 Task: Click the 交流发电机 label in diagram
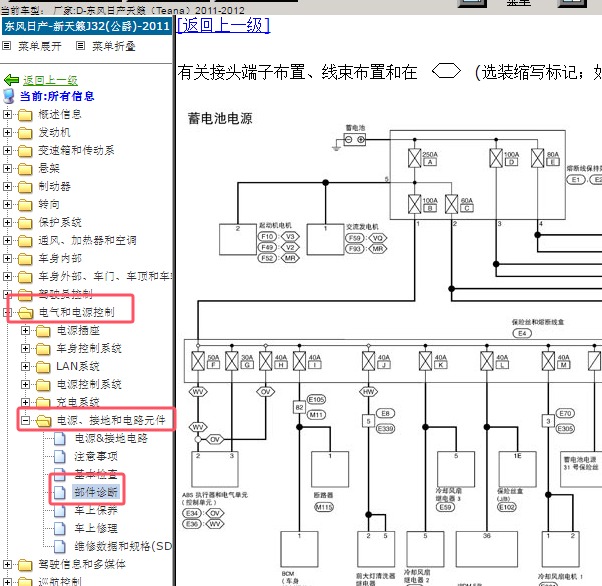[x=362, y=227]
